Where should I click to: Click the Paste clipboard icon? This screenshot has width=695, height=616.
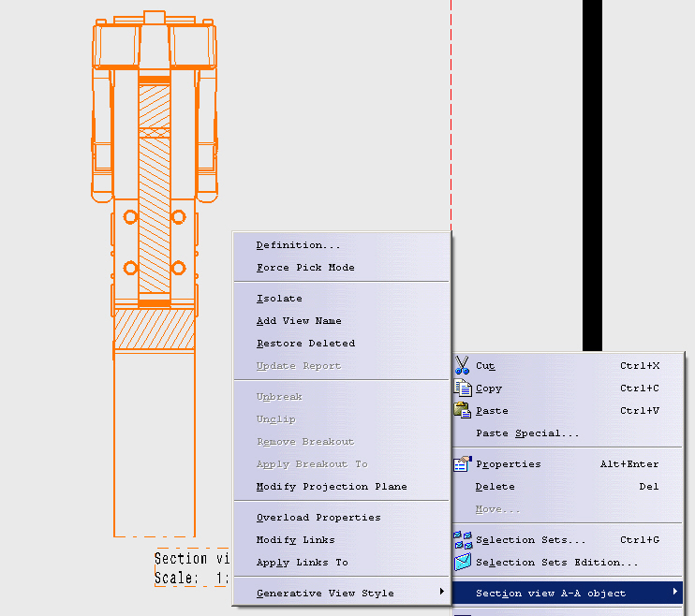coord(463,410)
